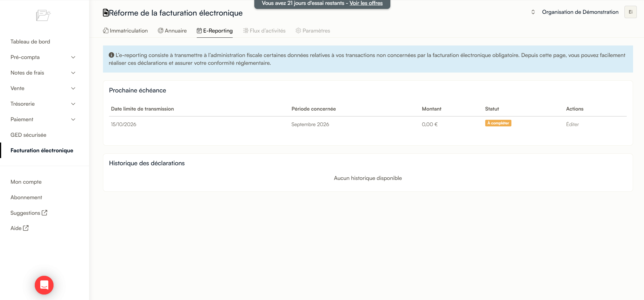
Task: Expand the Trésorerie chevron
Action: point(73,104)
